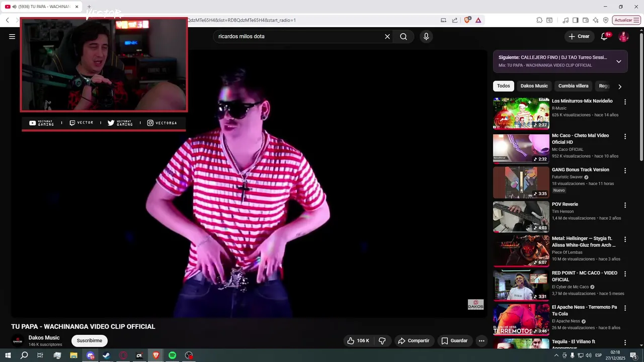Switch to the TU PAPA browser tab
This screenshot has height=362, width=644.
click(42, 7)
